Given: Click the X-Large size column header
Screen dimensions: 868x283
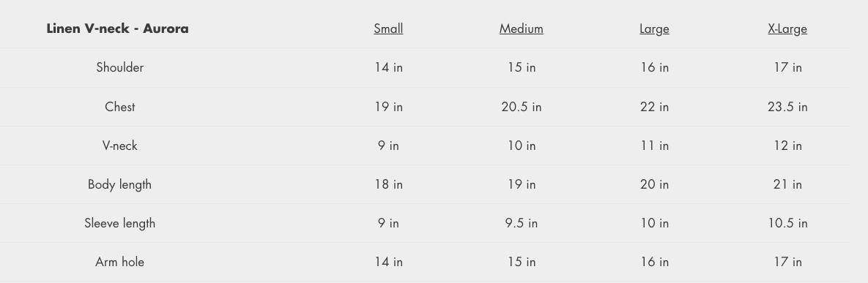Looking at the screenshot, I should [787, 29].
